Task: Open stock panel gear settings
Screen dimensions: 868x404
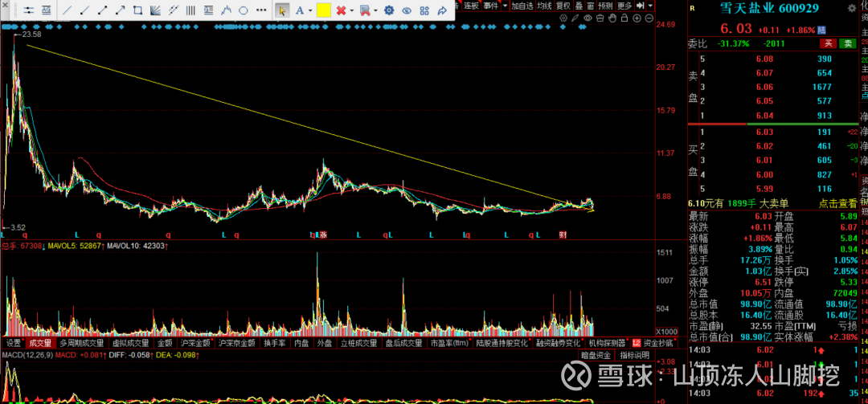Action: [852, 8]
